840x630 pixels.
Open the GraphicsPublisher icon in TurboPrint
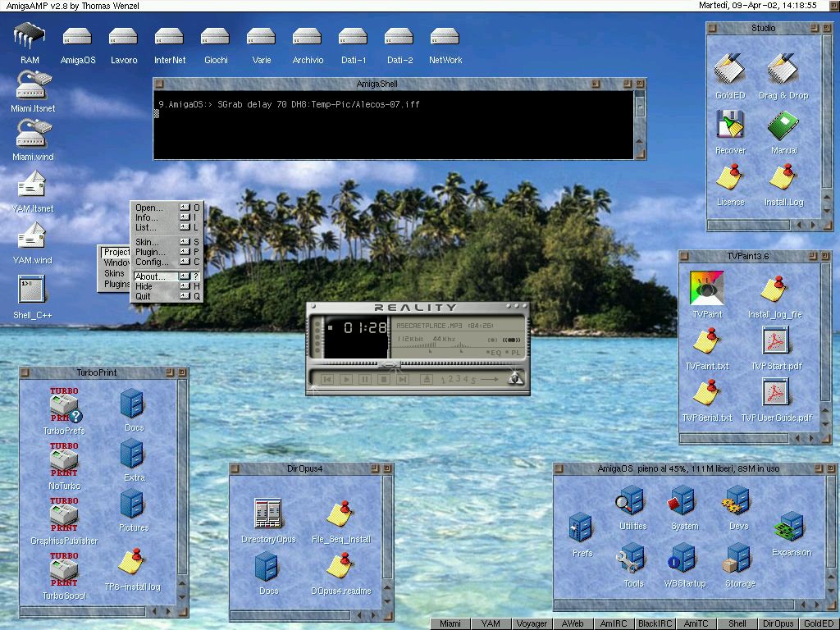[x=64, y=518]
